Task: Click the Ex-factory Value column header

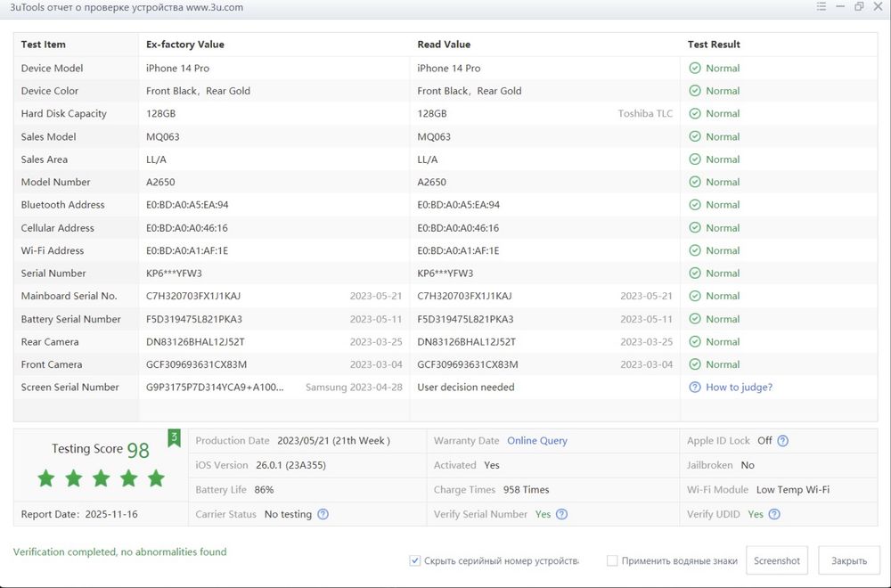Action: coord(185,45)
